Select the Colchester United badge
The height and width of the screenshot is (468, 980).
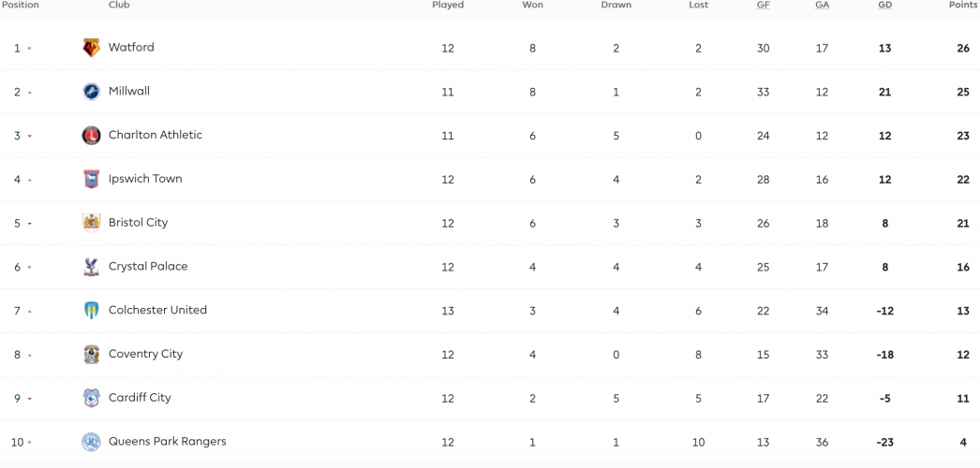(91, 310)
